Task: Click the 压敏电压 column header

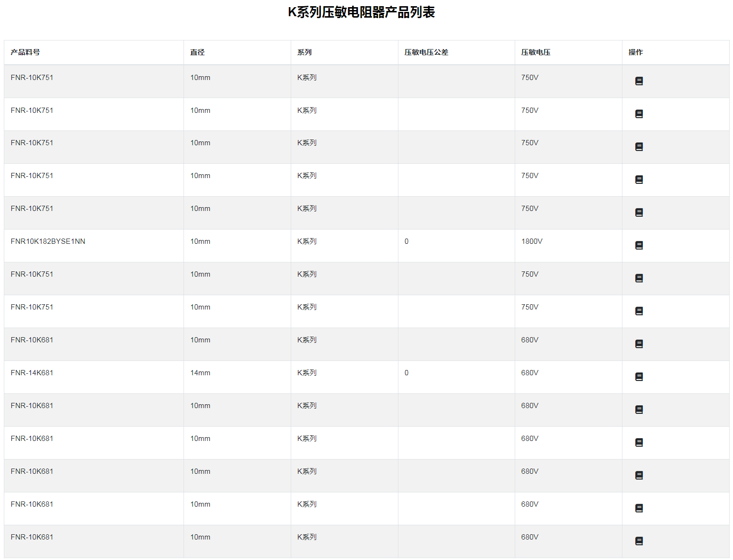Action: [x=536, y=52]
